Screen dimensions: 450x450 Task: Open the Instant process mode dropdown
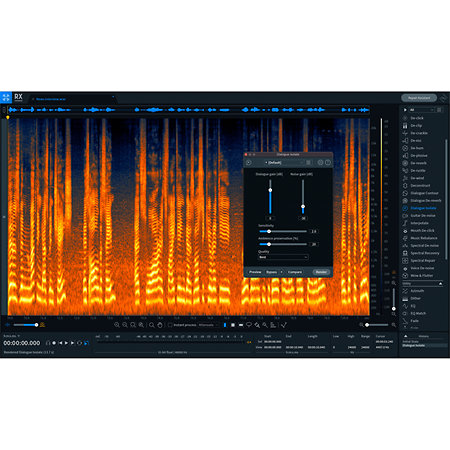[x=208, y=325]
